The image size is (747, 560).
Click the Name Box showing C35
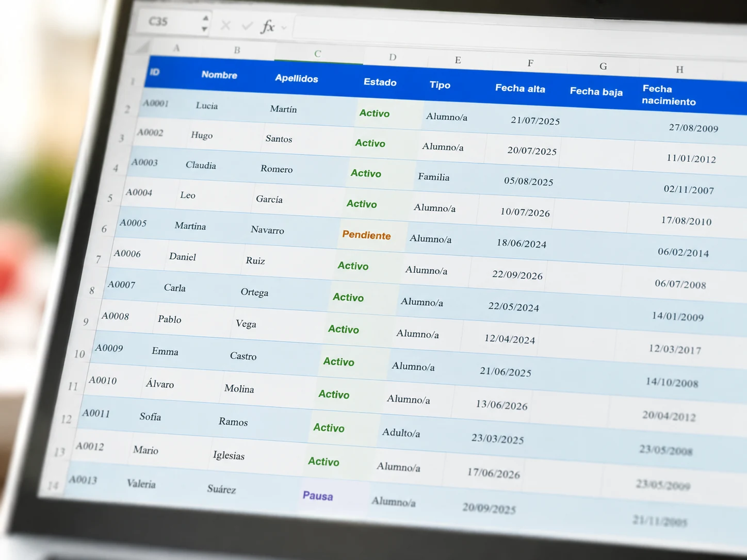pyautogui.click(x=168, y=22)
